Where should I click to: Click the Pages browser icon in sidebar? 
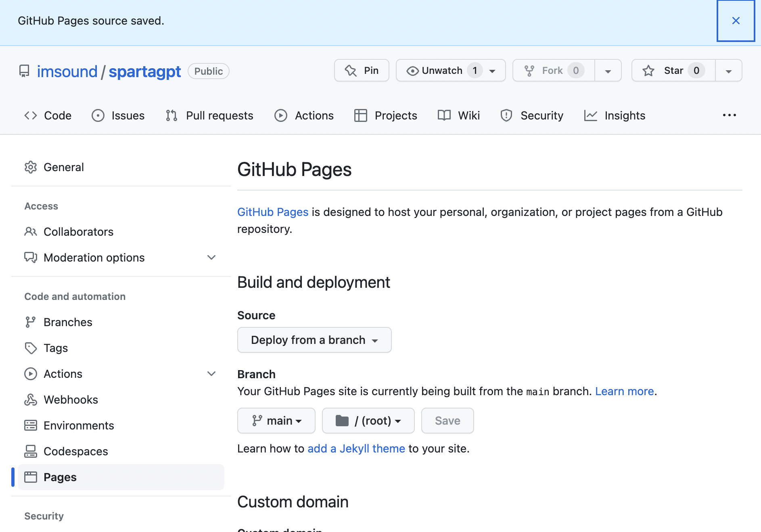[x=31, y=477]
